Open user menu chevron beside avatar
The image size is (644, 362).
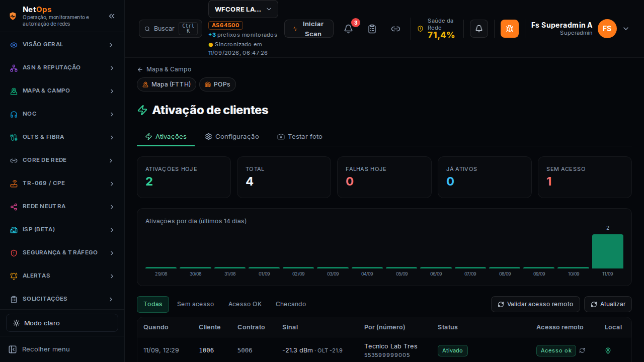click(626, 29)
